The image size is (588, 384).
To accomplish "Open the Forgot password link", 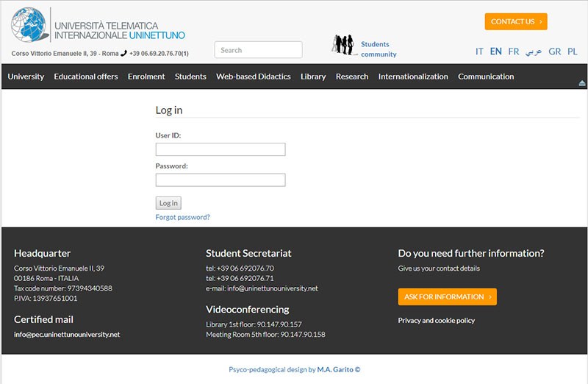I will (x=182, y=217).
